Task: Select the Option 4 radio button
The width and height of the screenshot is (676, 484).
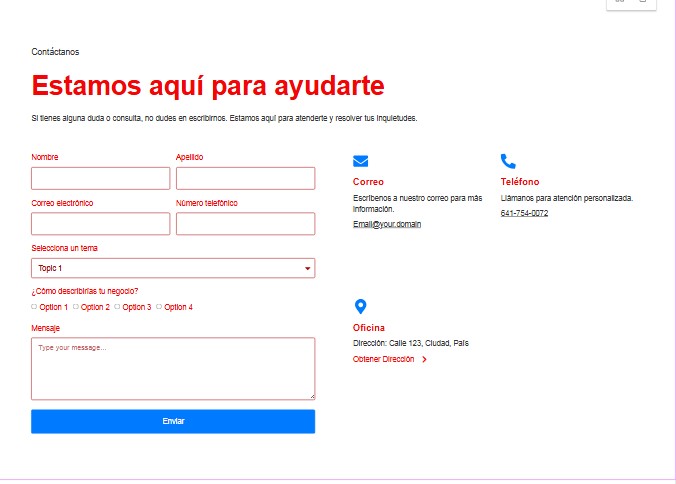Action: pos(159,307)
